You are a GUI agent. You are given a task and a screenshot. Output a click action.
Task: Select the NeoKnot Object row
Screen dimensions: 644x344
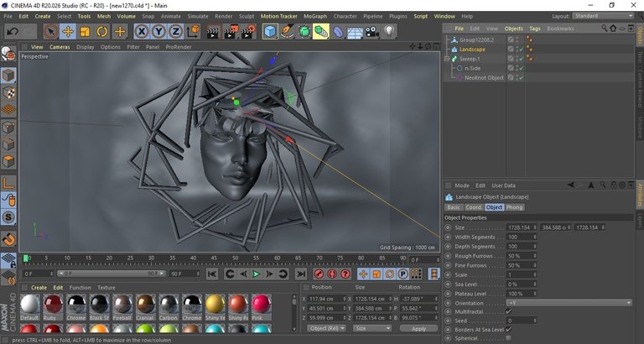click(x=484, y=78)
